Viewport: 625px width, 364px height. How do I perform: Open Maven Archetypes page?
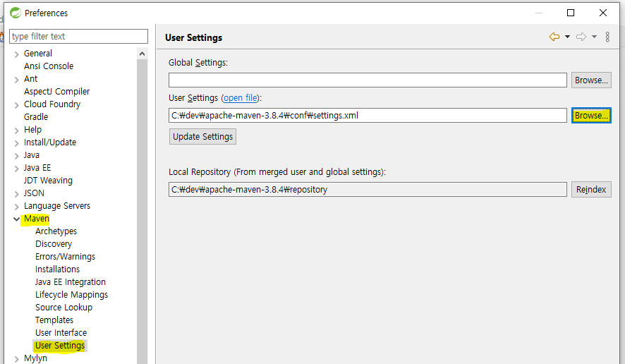tap(56, 231)
